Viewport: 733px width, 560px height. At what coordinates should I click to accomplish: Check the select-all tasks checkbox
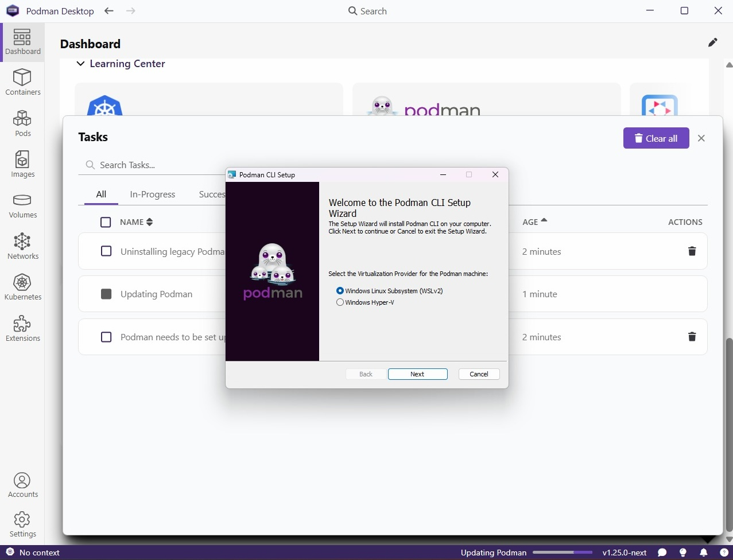(106, 222)
